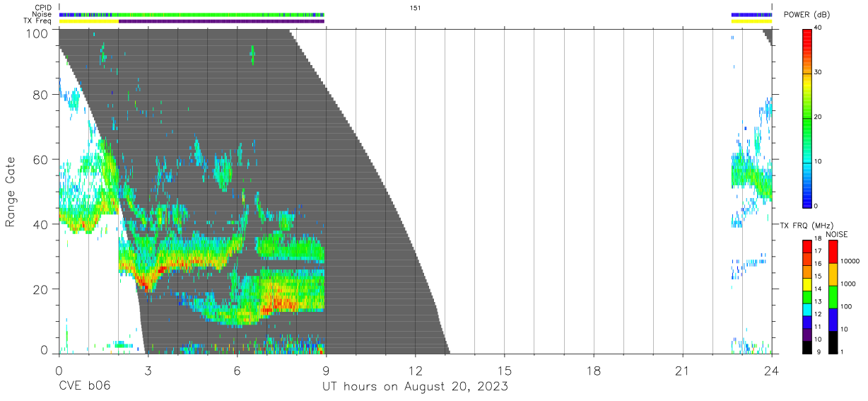Click the blue segment of the NOISE colorbar
Screen dimensions: 868x401
pyautogui.click(x=833, y=320)
